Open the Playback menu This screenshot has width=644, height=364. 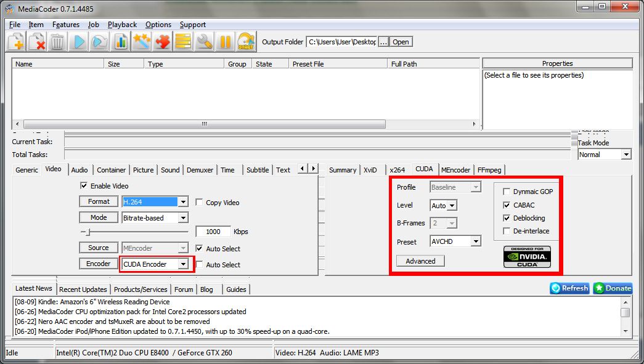pyautogui.click(x=123, y=25)
